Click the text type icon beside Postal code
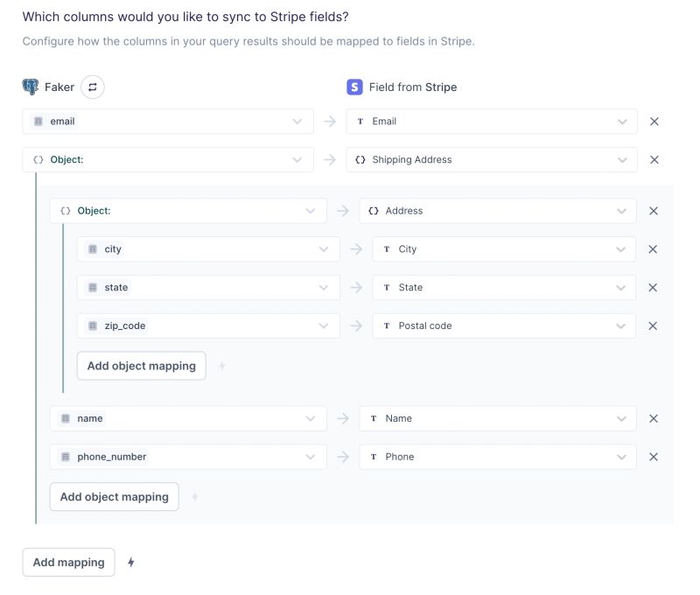Image resolution: width=700 pixels, height=595 pixels. pyautogui.click(x=387, y=326)
